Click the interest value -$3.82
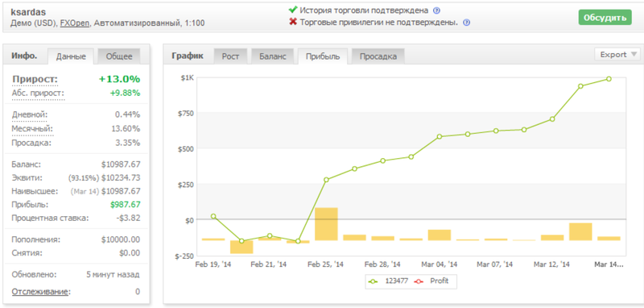The height and width of the screenshot is (308, 644). coord(128,218)
